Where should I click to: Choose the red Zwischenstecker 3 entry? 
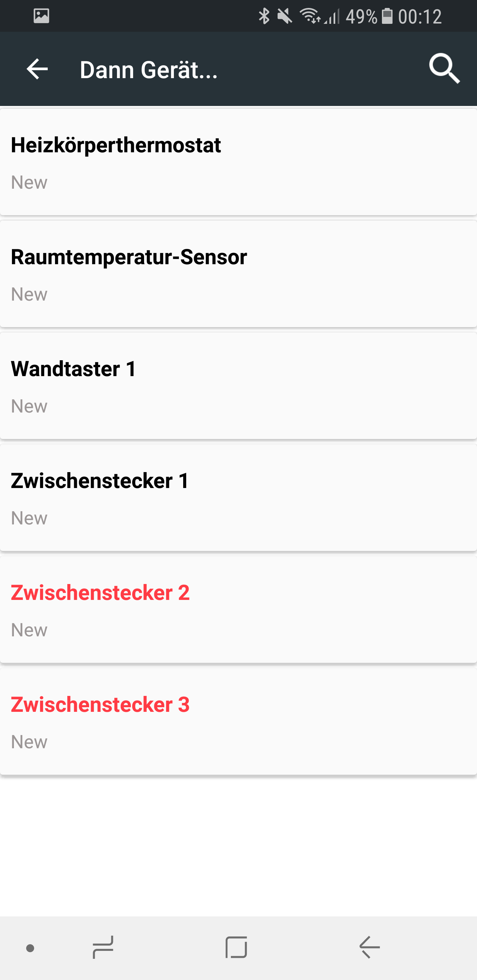click(238, 721)
